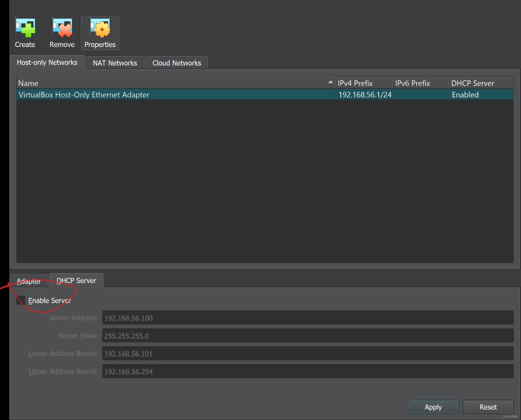Switch to the Adapter properties tab
Image resolution: width=521 pixels, height=420 pixels.
(29, 281)
